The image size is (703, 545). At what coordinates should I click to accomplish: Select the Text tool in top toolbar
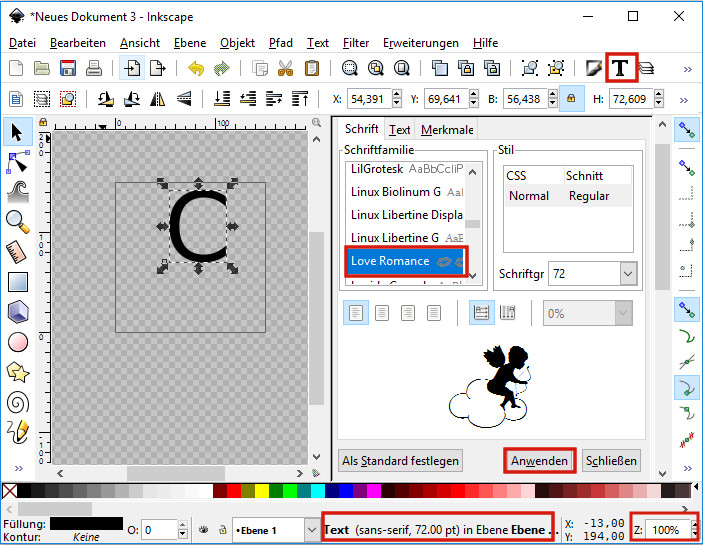coord(621,68)
